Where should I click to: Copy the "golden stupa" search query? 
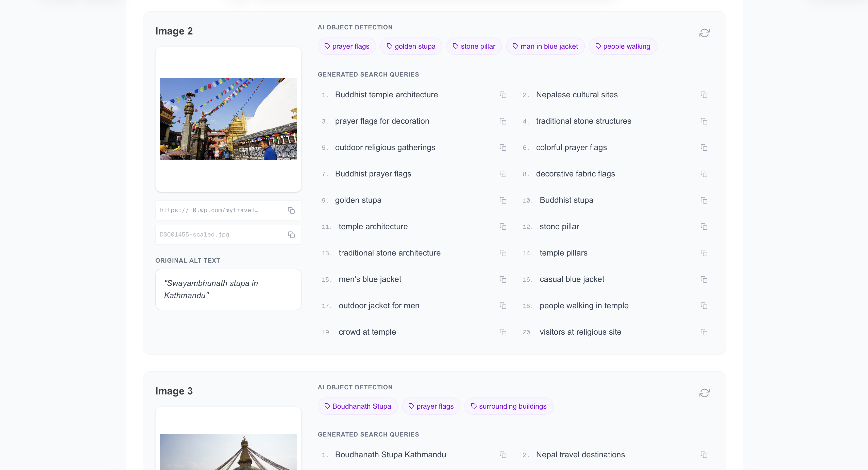(503, 200)
